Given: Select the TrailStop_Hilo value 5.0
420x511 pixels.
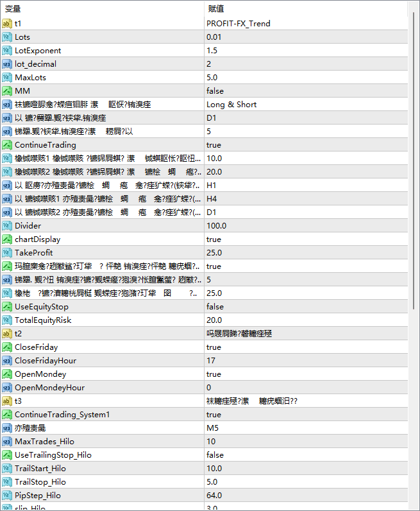Looking at the screenshot, I should 212,481.
